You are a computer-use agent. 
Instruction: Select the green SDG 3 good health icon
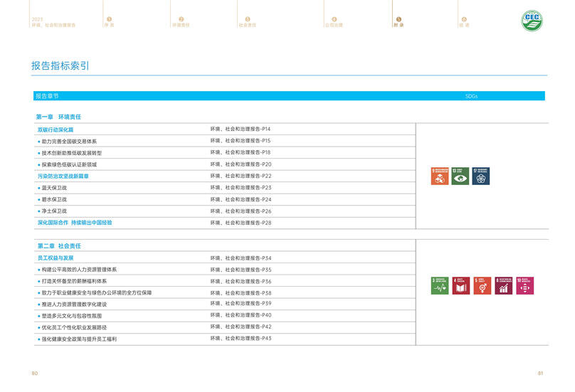[440, 285]
